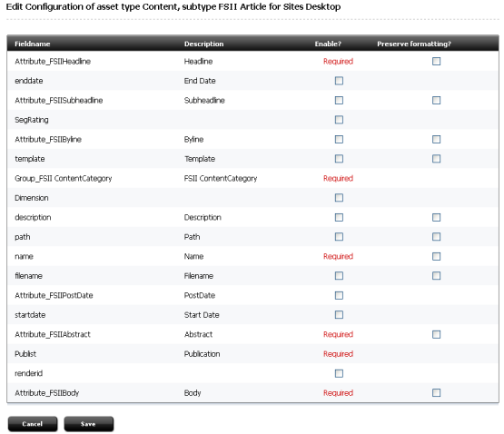Image resolution: width=504 pixels, height=434 pixels.
Task: Check Preserve formatting for filename row
Action: [436, 275]
